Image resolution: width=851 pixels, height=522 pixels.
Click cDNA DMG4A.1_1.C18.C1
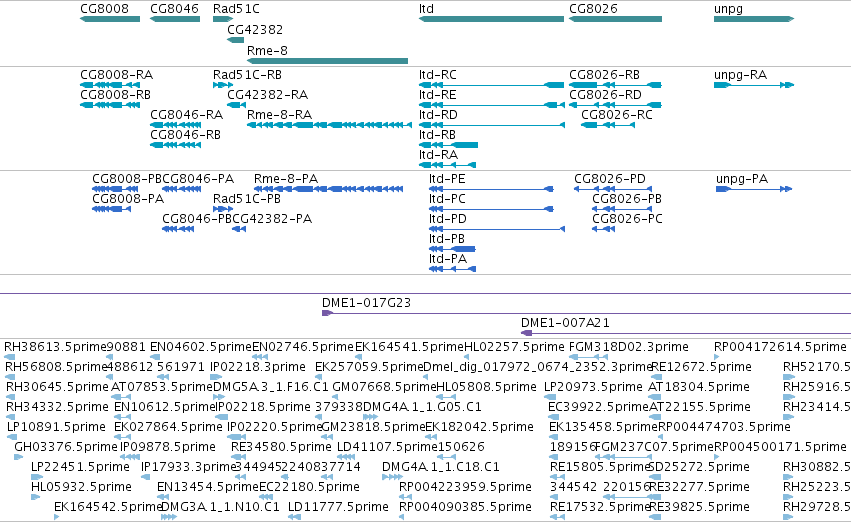tap(392, 477)
